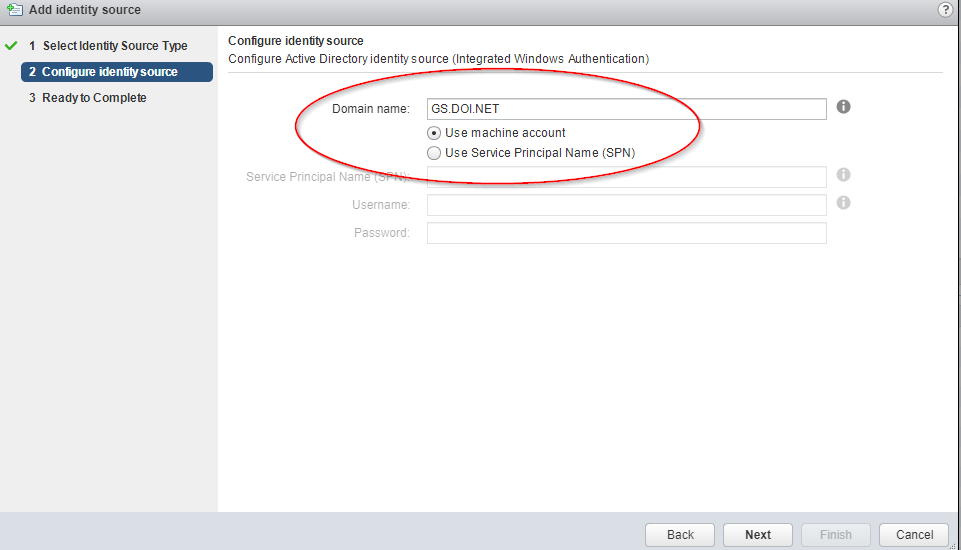Click the greyed-out Finish button
The image size is (961, 550).
point(835,535)
